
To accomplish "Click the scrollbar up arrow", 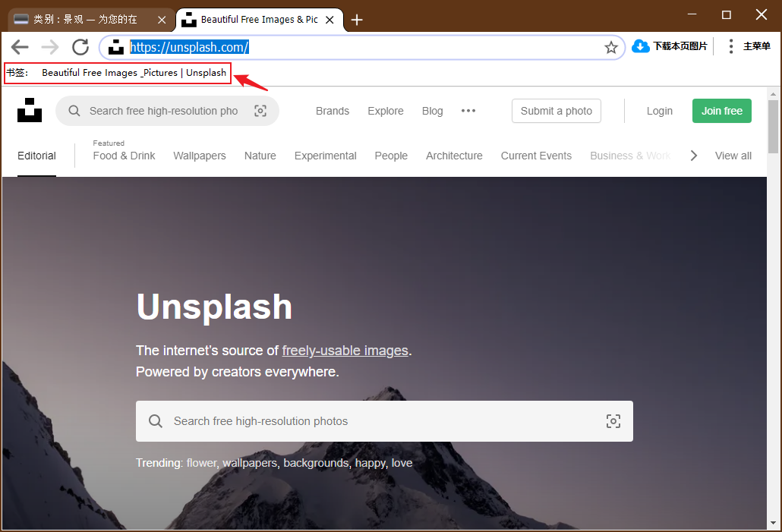I will [773, 93].
